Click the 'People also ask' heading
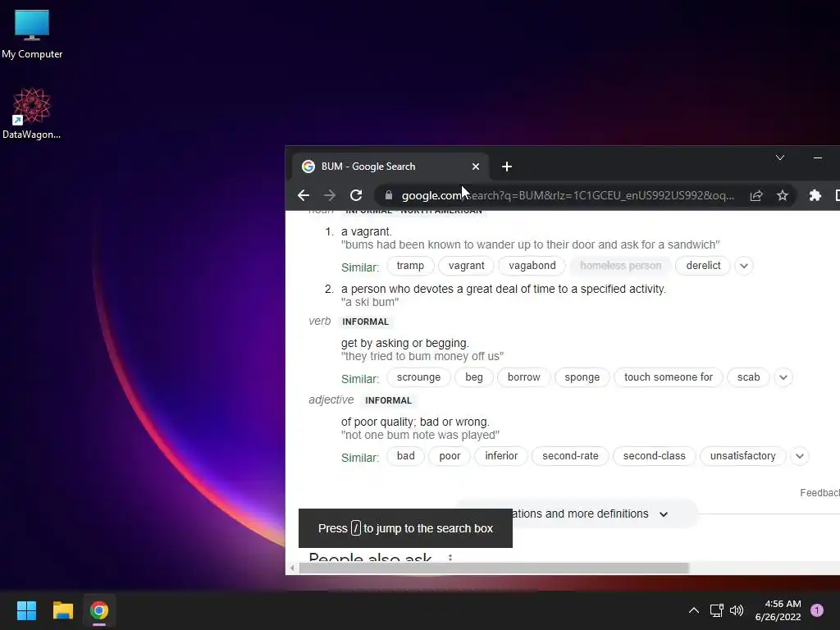The width and height of the screenshot is (840, 630). [x=370, y=558]
